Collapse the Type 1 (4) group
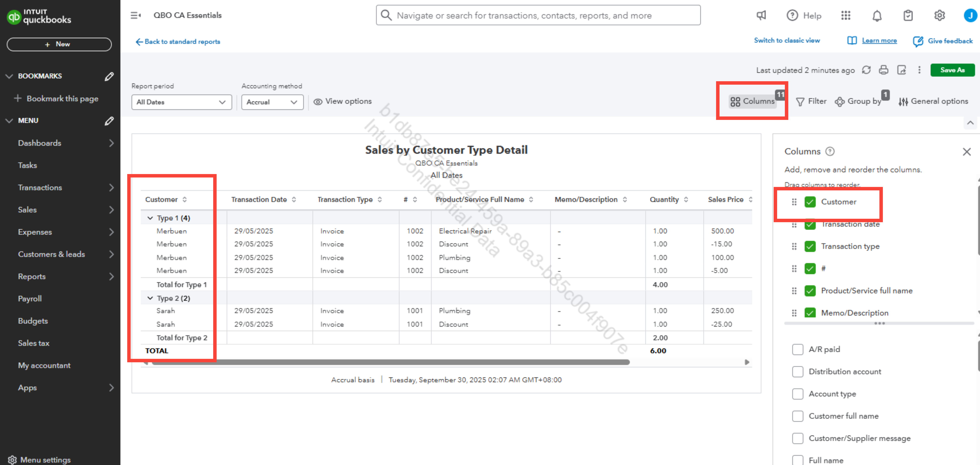 click(150, 218)
